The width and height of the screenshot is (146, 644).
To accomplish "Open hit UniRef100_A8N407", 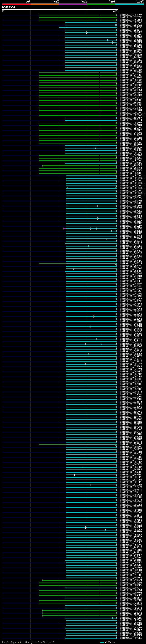I will (x=131, y=15).
